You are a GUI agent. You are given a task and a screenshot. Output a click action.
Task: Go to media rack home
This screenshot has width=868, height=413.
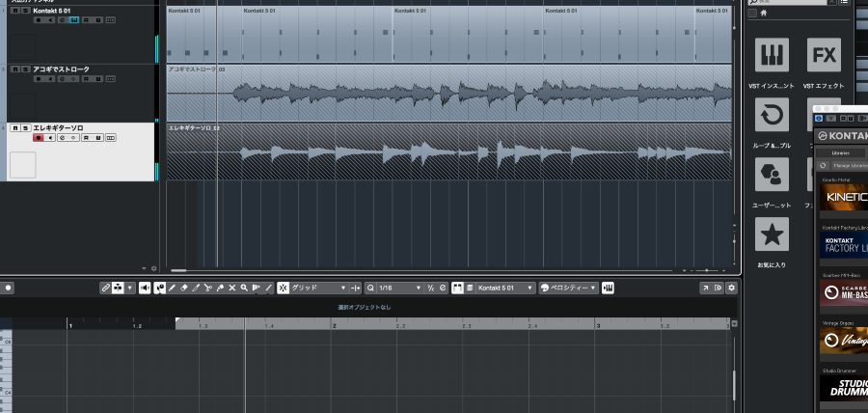click(x=764, y=14)
